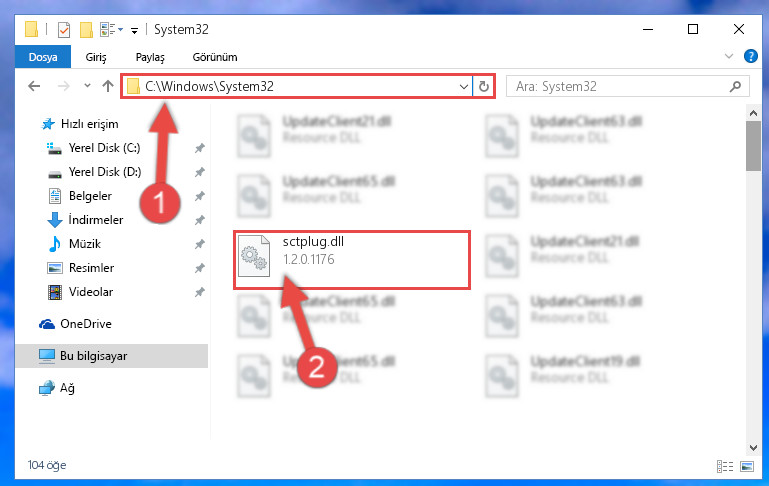Click the Properties checkmark quick access icon

click(x=64, y=30)
